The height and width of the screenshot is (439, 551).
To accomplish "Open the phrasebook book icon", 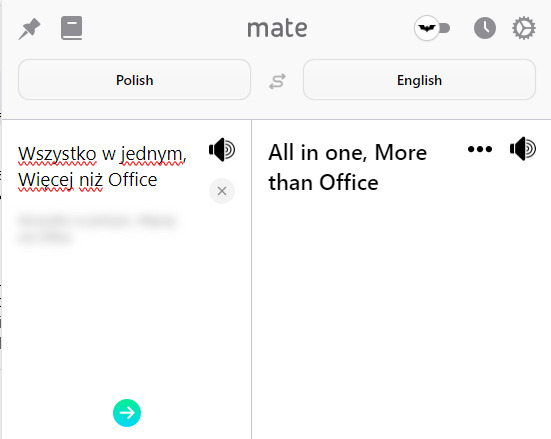I will click(x=72, y=28).
